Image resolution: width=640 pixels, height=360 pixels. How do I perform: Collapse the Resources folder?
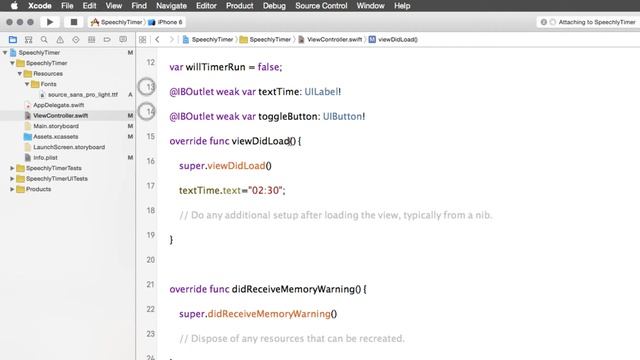click(20, 73)
